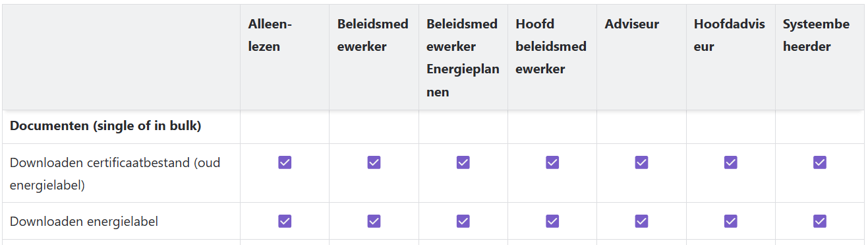Click the Adviseur column header

pyautogui.click(x=631, y=24)
